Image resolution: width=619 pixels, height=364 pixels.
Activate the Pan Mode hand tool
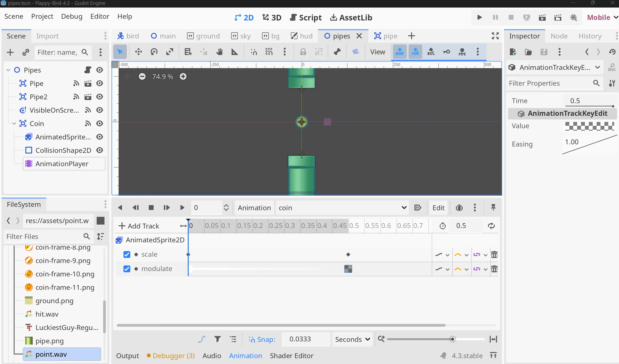click(219, 52)
